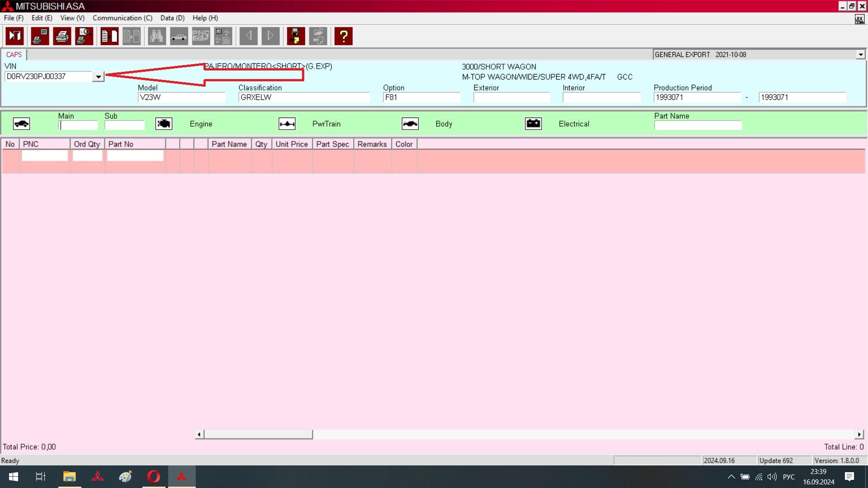Click the PwrTrain group icon

(287, 124)
